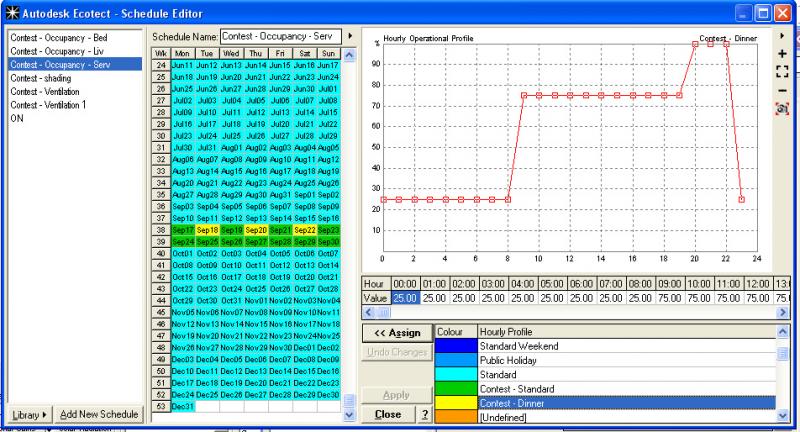
Task: Click the Close button
Action: [x=388, y=415]
